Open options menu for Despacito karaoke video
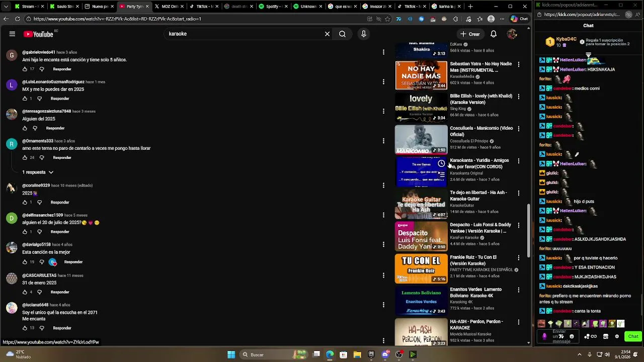Screen dimensions: 644x362 pos(519,225)
